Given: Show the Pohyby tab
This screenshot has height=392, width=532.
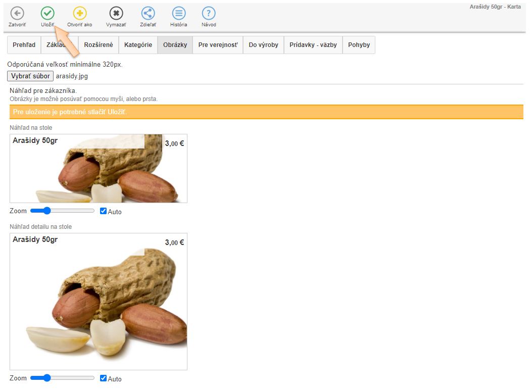Looking at the screenshot, I should [359, 45].
